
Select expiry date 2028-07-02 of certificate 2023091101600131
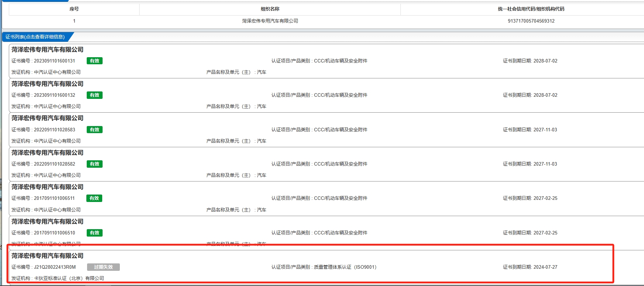[x=545, y=61]
